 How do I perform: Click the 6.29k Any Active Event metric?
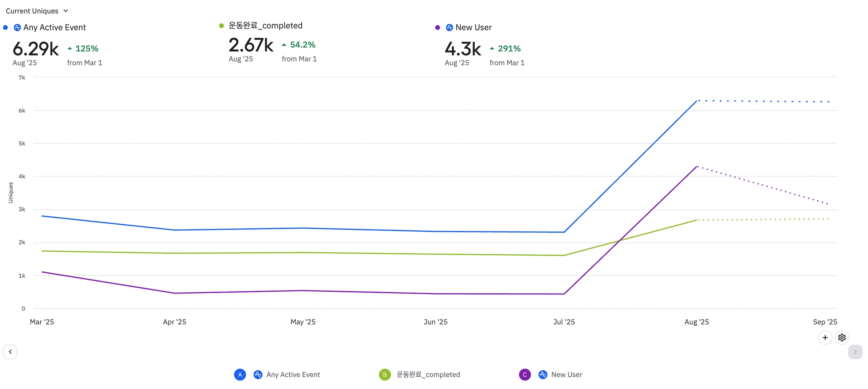pyautogui.click(x=36, y=49)
